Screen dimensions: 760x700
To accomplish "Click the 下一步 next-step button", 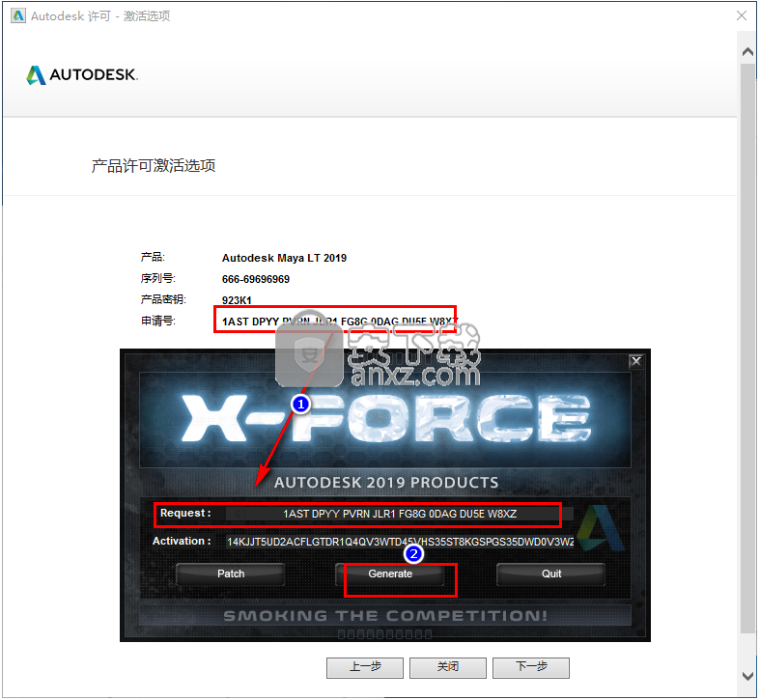I will (531, 667).
